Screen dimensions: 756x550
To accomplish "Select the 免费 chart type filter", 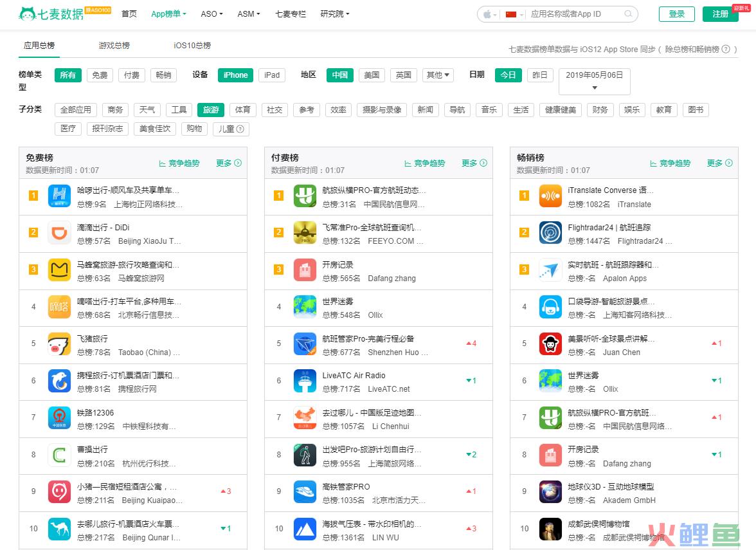I will (x=100, y=75).
